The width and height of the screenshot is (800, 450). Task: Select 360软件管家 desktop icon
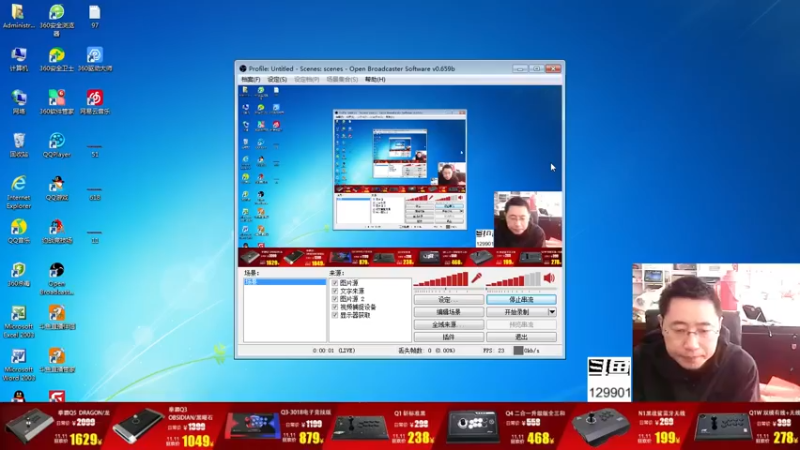[57, 102]
